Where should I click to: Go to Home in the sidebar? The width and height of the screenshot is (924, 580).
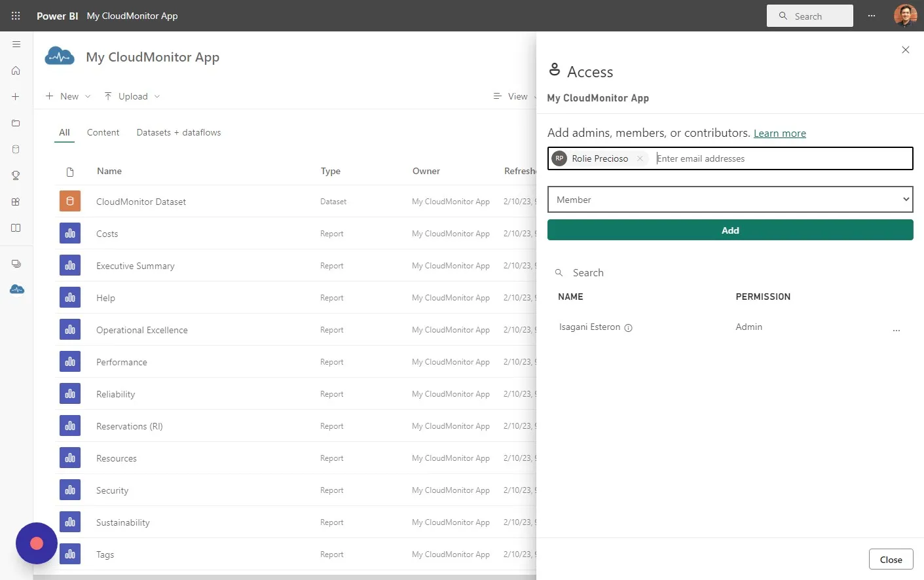click(x=16, y=71)
